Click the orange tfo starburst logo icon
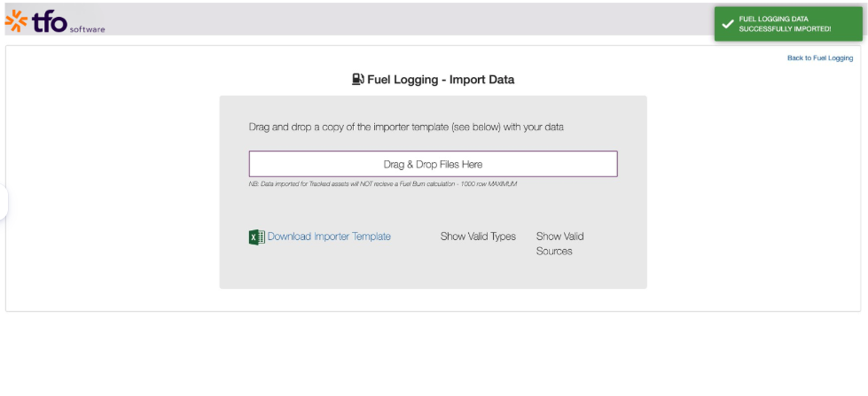The width and height of the screenshot is (868, 396). pos(16,21)
